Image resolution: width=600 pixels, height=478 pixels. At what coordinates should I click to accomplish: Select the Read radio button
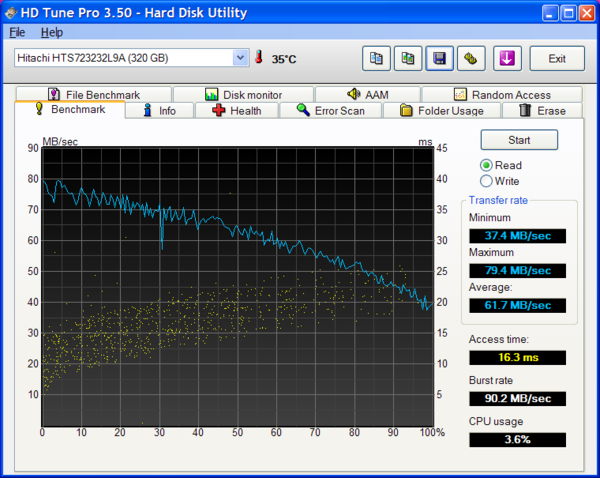click(487, 165)
